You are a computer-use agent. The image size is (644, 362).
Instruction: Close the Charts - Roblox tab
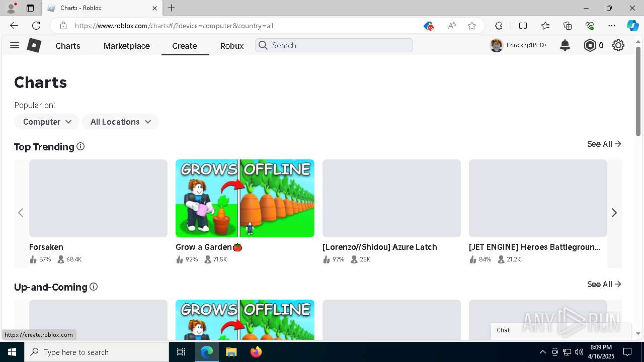coord(154,8)
